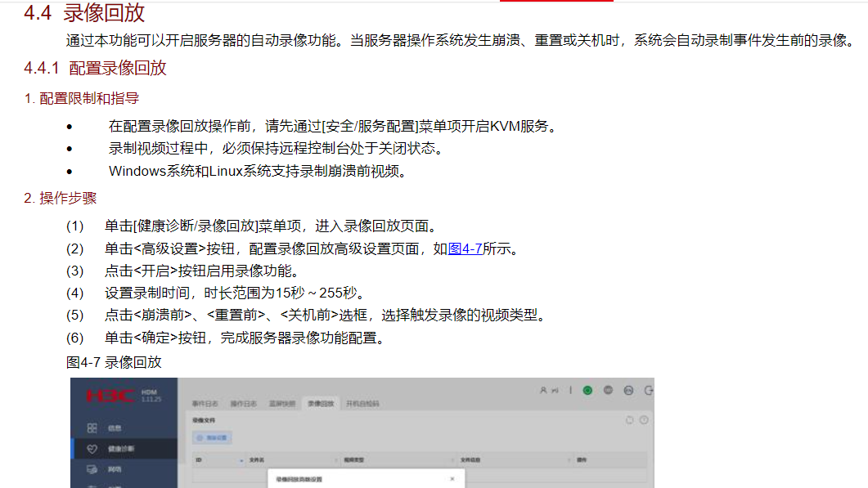This screenshot has height=488, width=868.
Task: Click the 信息 sidebar item label
Action: pyautogui.click(x=115, y=428)
